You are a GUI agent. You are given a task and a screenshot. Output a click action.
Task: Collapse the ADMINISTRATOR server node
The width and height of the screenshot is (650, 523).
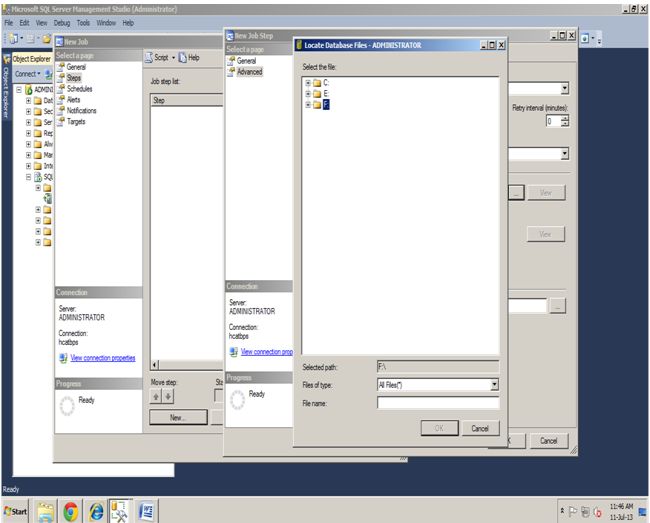pyautogui.click(x=19, y=90)
